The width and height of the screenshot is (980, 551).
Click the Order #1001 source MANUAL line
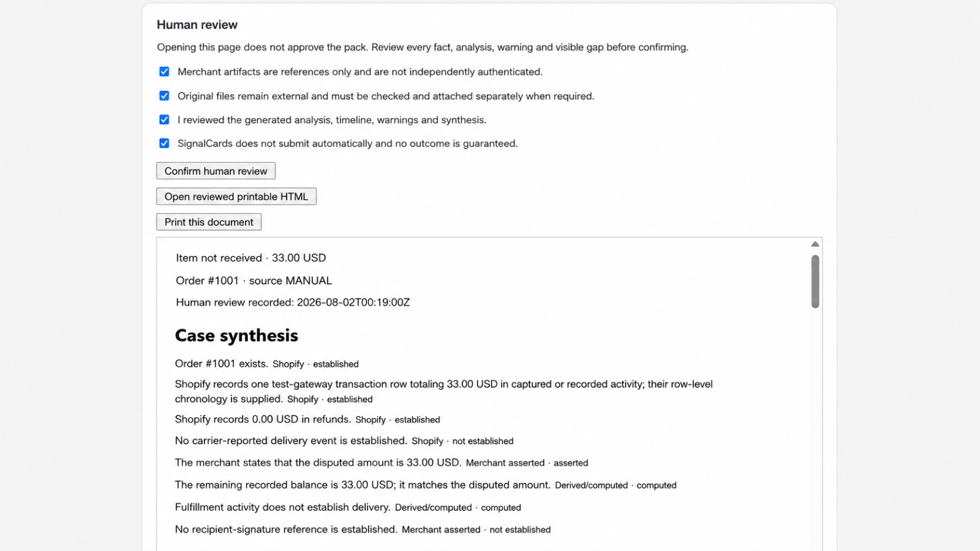tap(254, 280)
